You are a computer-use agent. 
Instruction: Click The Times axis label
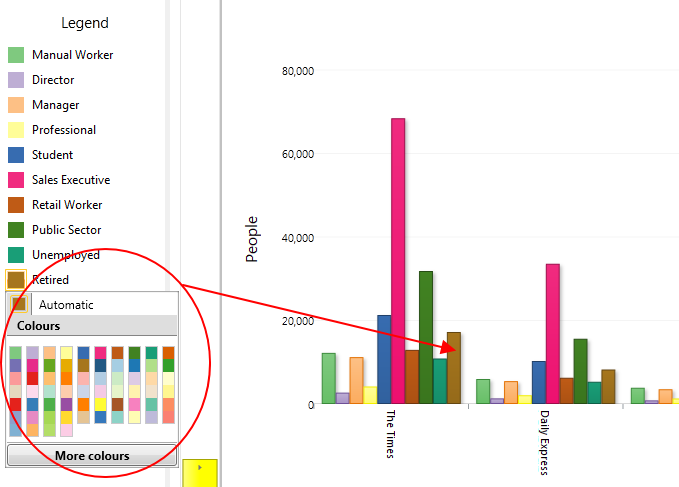pyautogui.click(x=390, y=434)
